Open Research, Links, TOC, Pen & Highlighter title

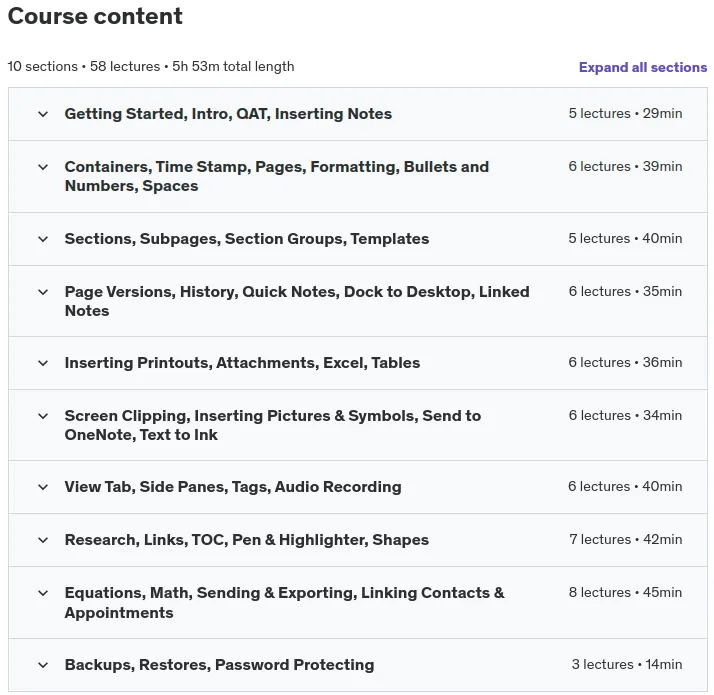247,540
